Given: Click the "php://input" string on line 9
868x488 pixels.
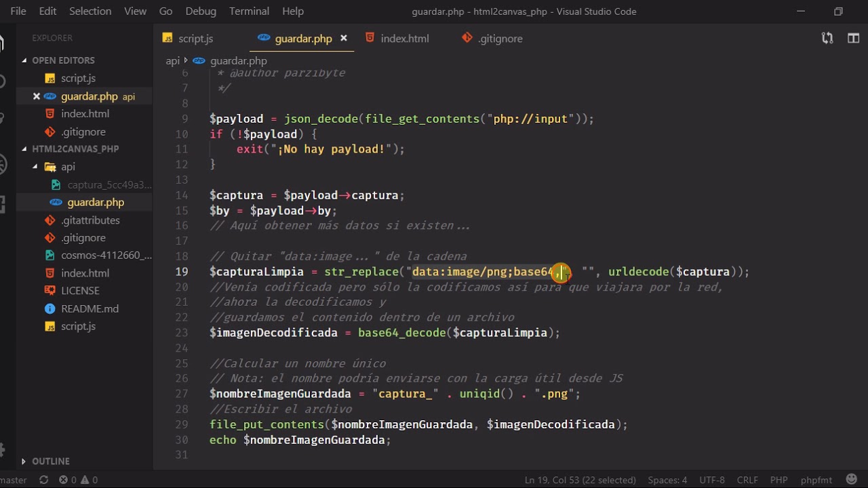Looking at the screenshot, I should pyautogui.click(x=530, y=119).
